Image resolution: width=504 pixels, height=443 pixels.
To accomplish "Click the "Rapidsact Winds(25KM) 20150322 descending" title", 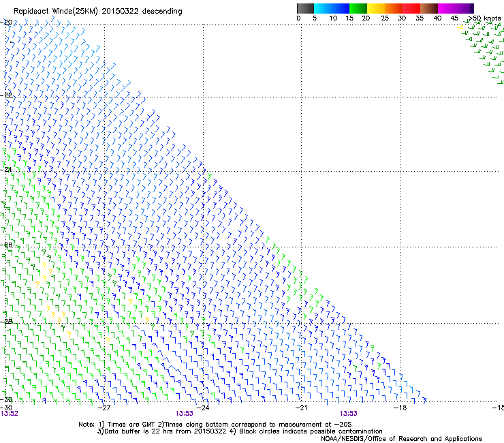I will tap(97, 12).
